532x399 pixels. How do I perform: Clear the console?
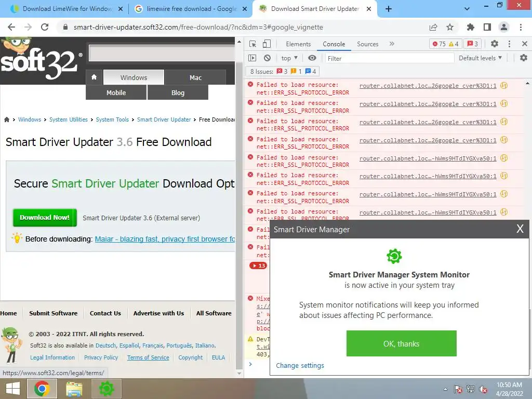point(268,58)
